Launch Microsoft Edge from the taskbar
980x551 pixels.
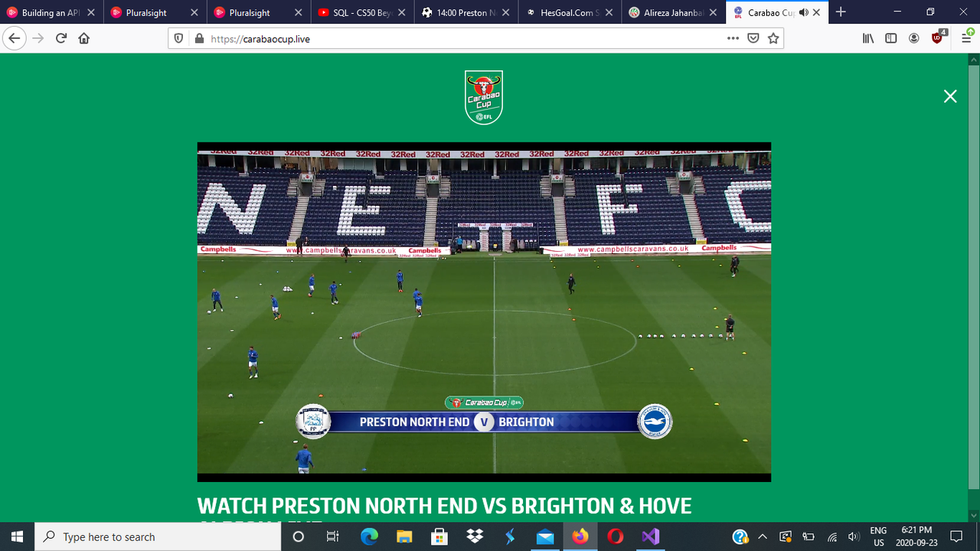coord(369,536)
